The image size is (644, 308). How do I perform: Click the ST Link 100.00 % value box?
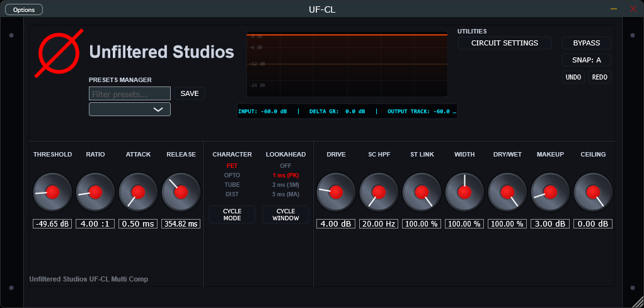422,223
